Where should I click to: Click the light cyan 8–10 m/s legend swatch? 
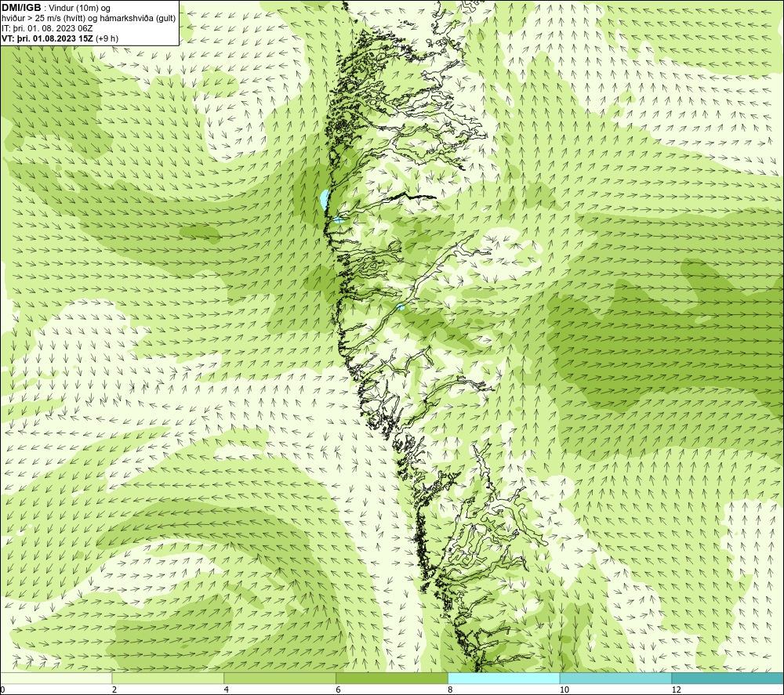504,678
